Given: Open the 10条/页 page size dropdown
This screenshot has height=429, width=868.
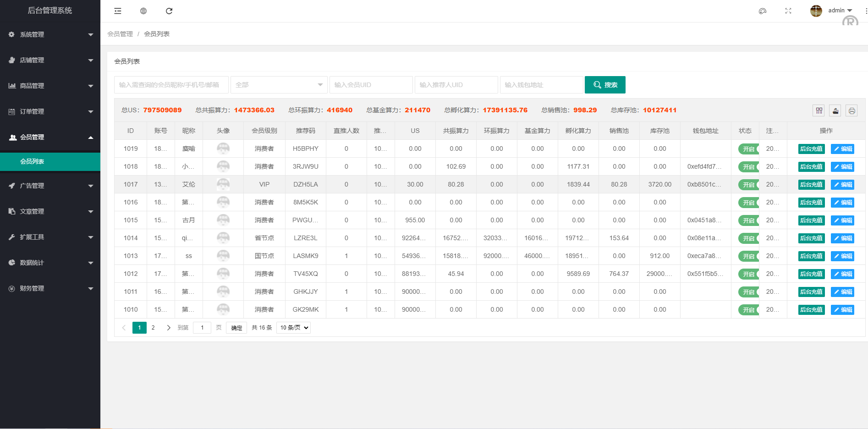Looking at the screenshot, I should (x=293, y=327).
